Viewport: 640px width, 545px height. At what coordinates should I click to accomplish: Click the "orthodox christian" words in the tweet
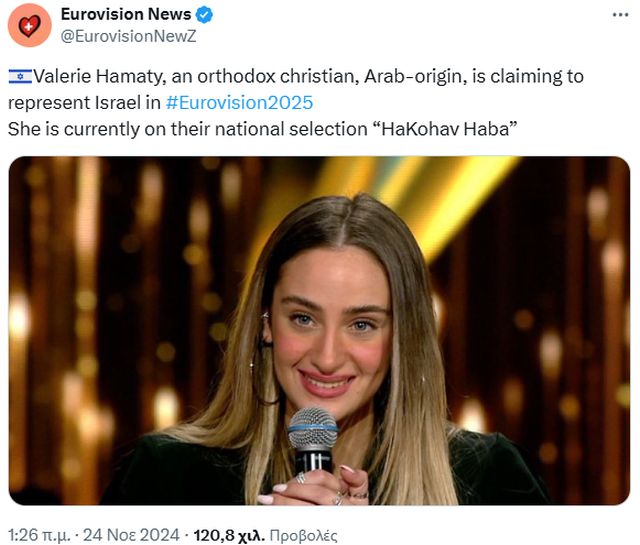click(278, 77)
